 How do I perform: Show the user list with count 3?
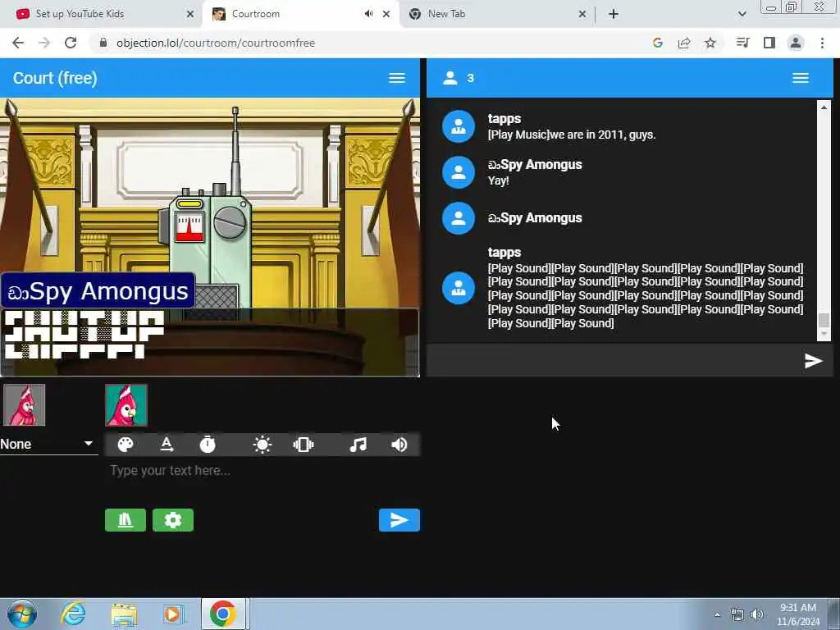[x=459, y=78]
